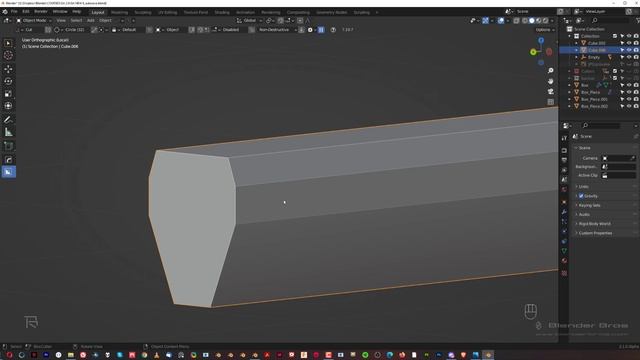Open the Cut mode dropdown
640x360 pixels.
pyautogui.click(x=31, y=30)
